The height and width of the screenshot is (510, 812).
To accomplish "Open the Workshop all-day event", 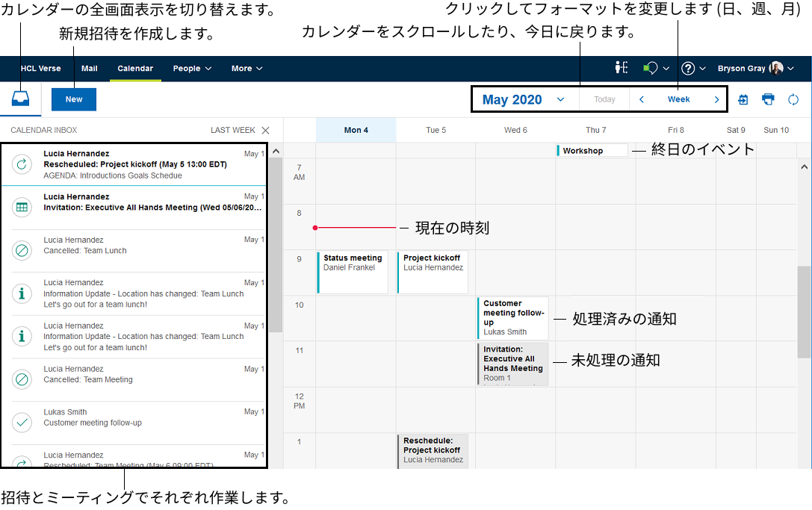I will (x=592, y=151).
